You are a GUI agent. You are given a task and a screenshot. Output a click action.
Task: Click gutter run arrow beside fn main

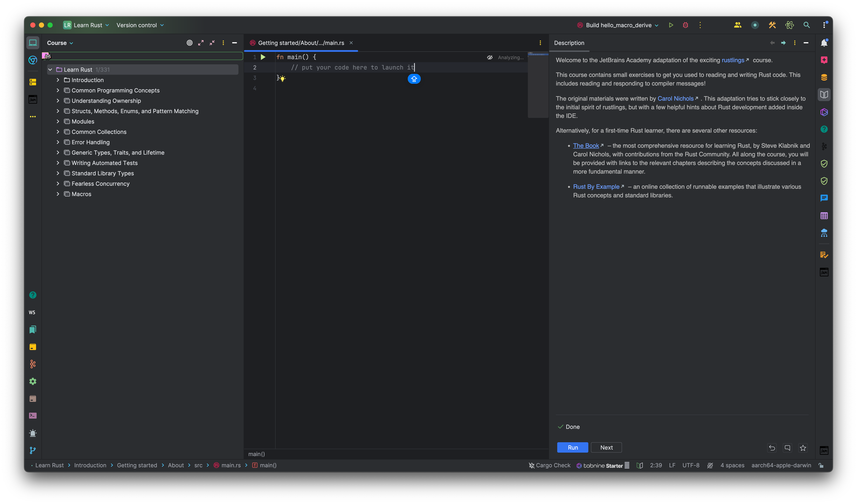(x=263, y=57)
